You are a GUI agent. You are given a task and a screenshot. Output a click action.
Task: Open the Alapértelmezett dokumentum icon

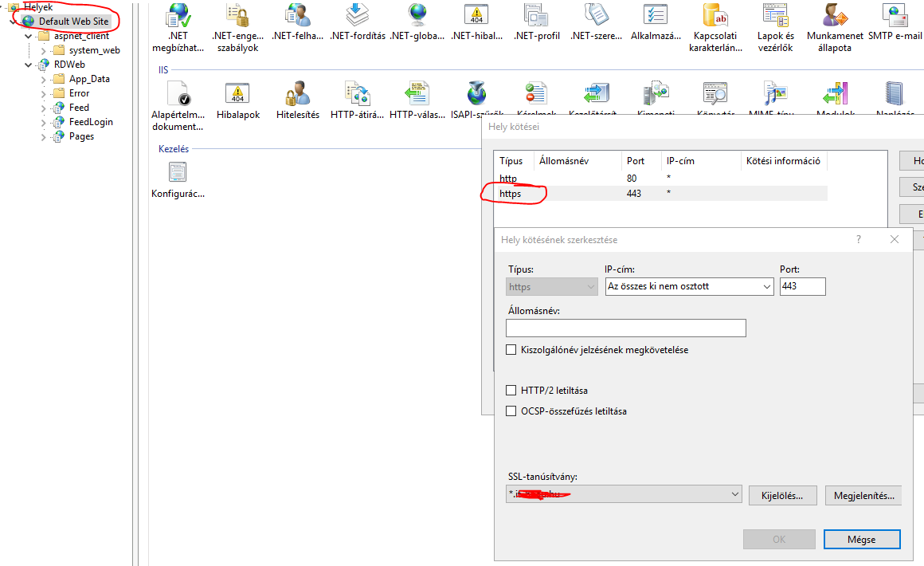(177, 95)
